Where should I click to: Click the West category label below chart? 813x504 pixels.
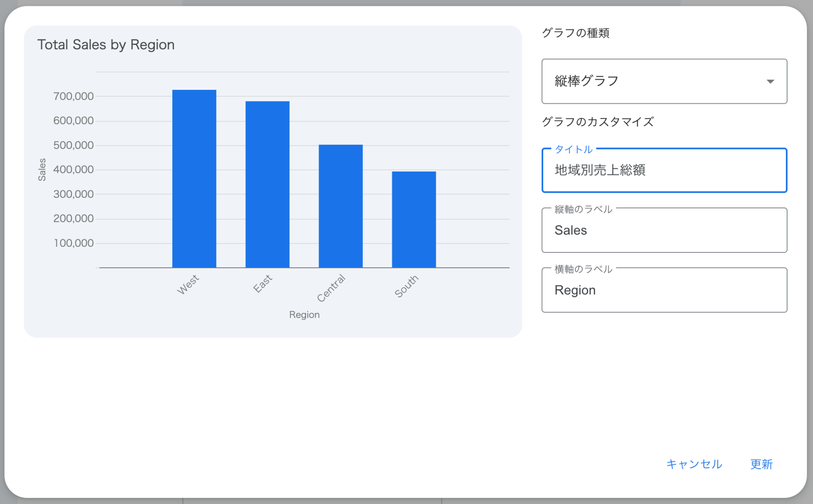point(188,284)
